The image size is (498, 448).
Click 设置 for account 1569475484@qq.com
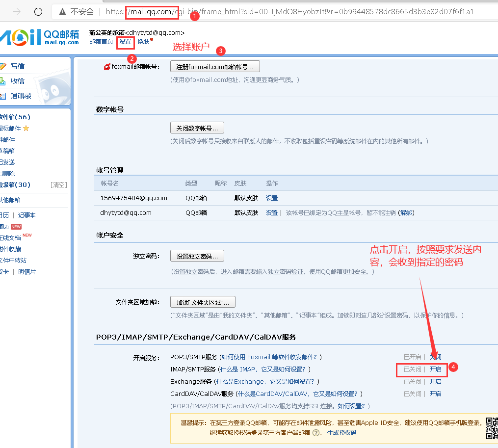pyautogui.click(x=271, y=198)
